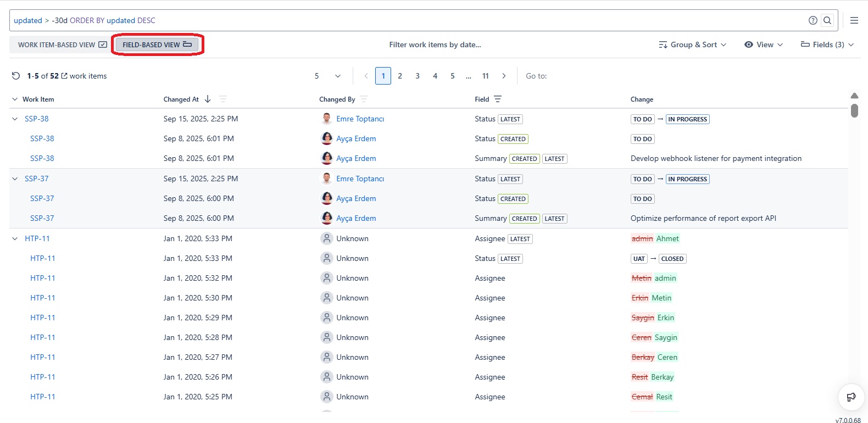Sort by the Changed At arrow icon
868x423 pixels.
click(x=208, y=99)
